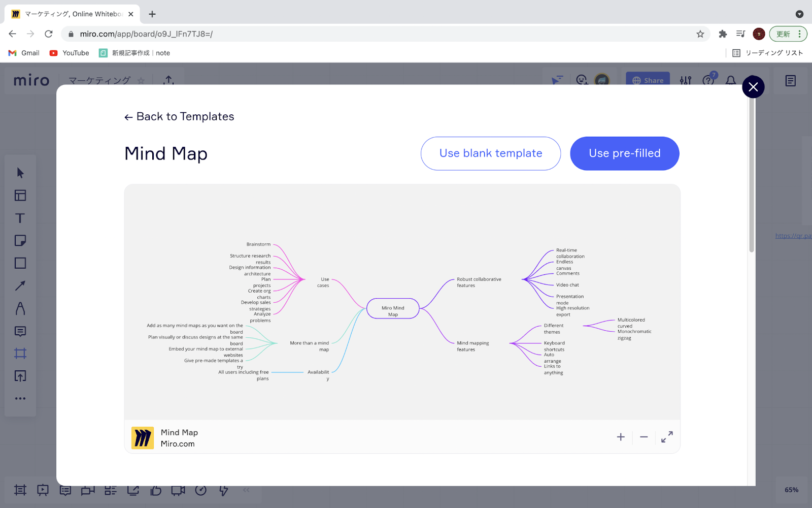Go Back to Templates

coord(179,116)
